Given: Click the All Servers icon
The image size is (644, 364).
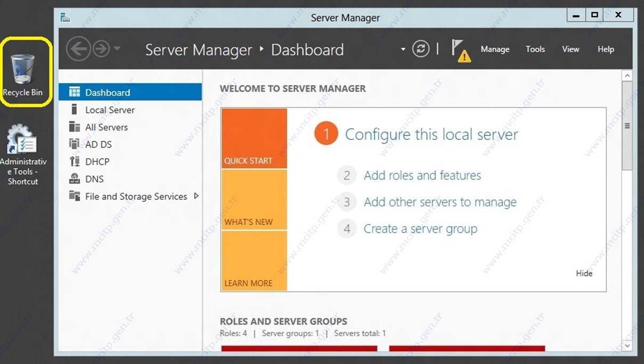Looking at the screenshot, I should (x=75, y=127).
